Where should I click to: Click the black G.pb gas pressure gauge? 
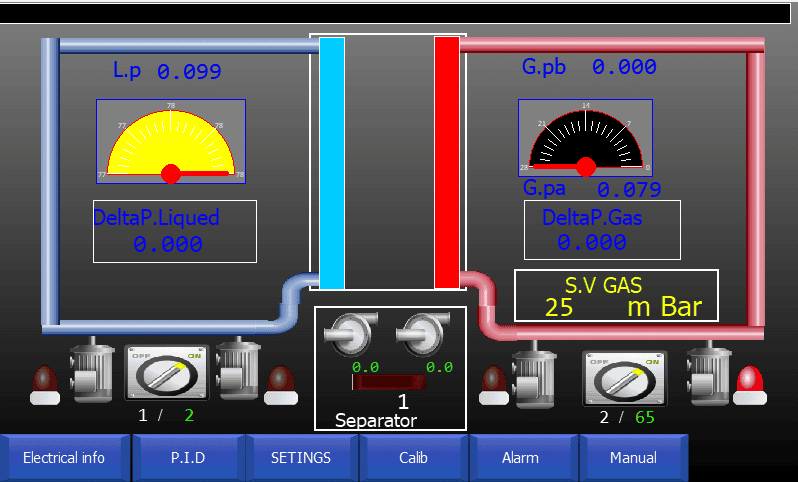point(585,137)
